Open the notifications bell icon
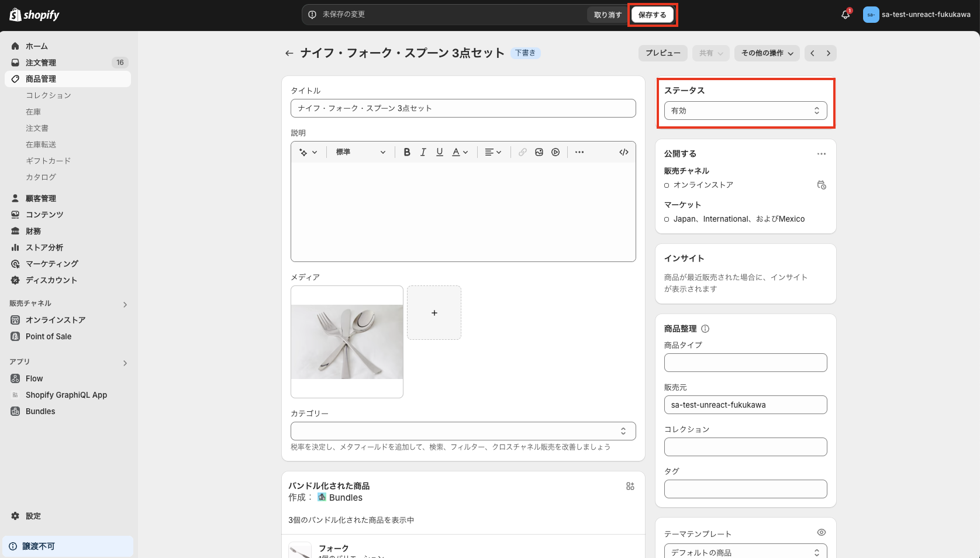This screenshot has height=558, width=980. pyautogui.click(x=844, y=14)
